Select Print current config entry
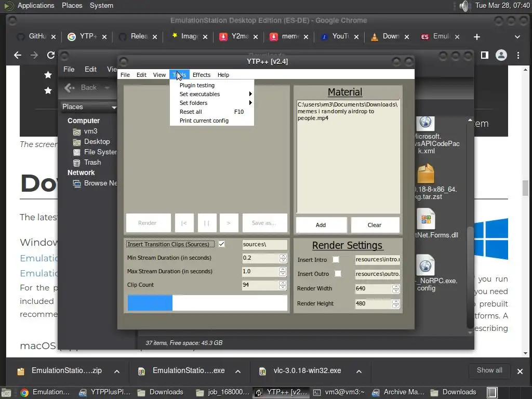 212,121
